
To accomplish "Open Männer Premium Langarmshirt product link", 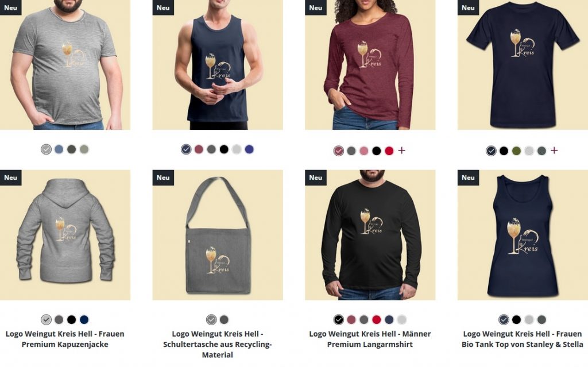I will (x=370, y=339).
